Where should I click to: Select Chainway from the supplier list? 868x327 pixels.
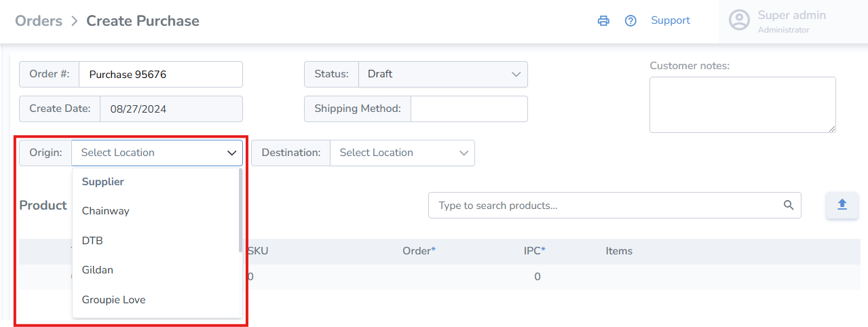[106, 211]
